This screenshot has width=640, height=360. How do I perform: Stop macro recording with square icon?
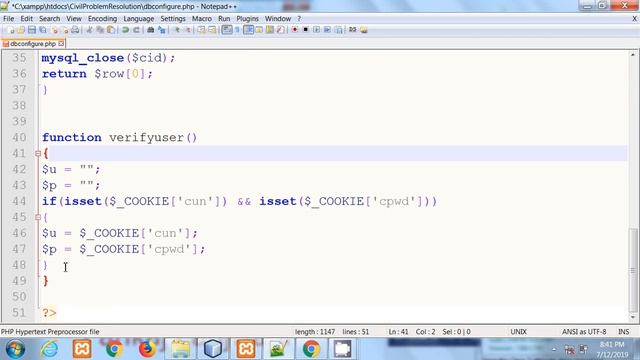tap(305, 30)
